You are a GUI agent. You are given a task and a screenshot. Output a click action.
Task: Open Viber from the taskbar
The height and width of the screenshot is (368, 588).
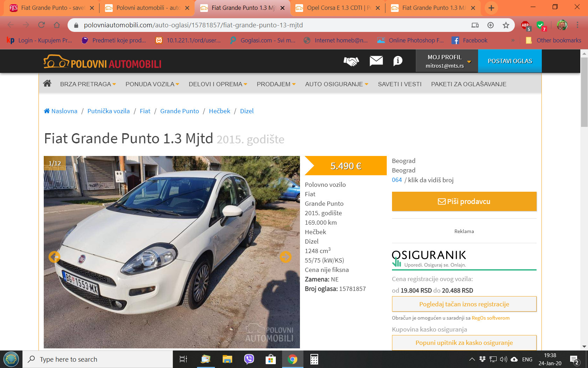click(x=249, y=359)
